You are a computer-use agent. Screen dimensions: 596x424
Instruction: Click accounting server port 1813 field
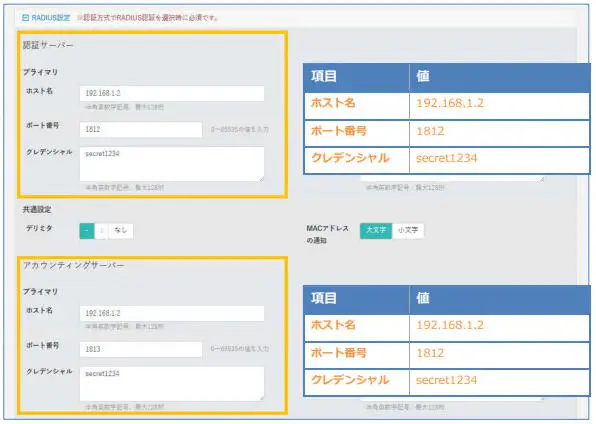tap(141, 349)
